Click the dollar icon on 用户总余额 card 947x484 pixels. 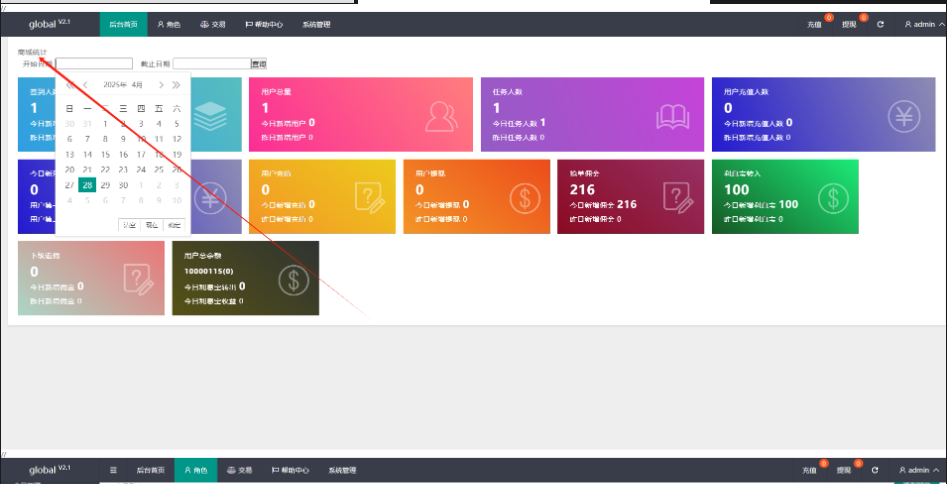point(293,279)
